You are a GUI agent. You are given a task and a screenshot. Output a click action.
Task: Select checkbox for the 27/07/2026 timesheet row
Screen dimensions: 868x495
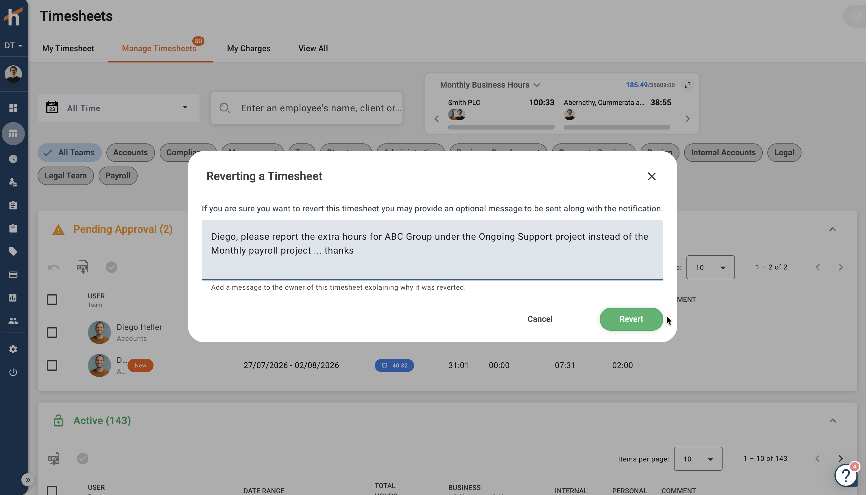point(52,365)
